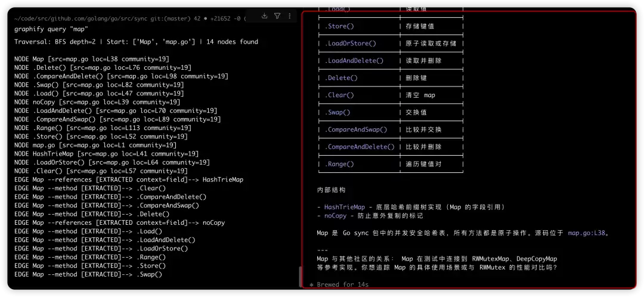Click the 'NODE Map [src=map.go loc=L38' line
This screenshot has height=297, width=644.
pos(92,58)
